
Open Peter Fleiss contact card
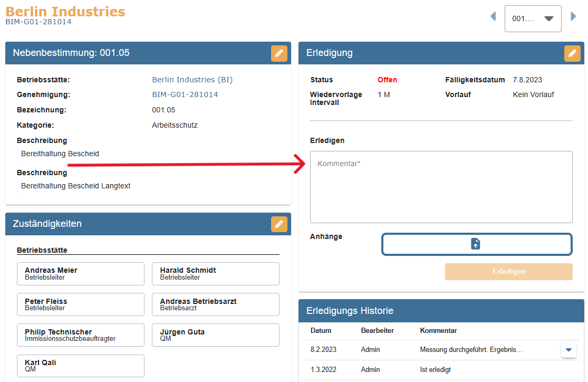point(81,304)
